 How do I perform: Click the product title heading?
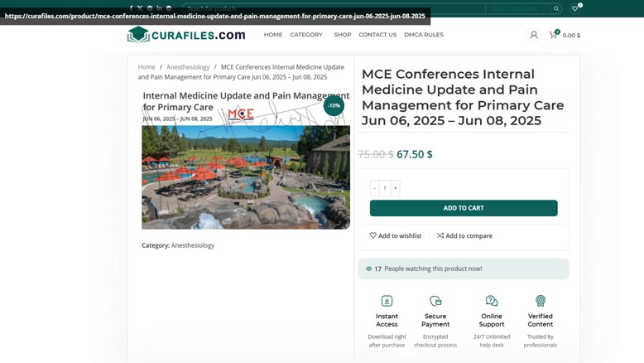pyautogui.click(x=463, y=98)
